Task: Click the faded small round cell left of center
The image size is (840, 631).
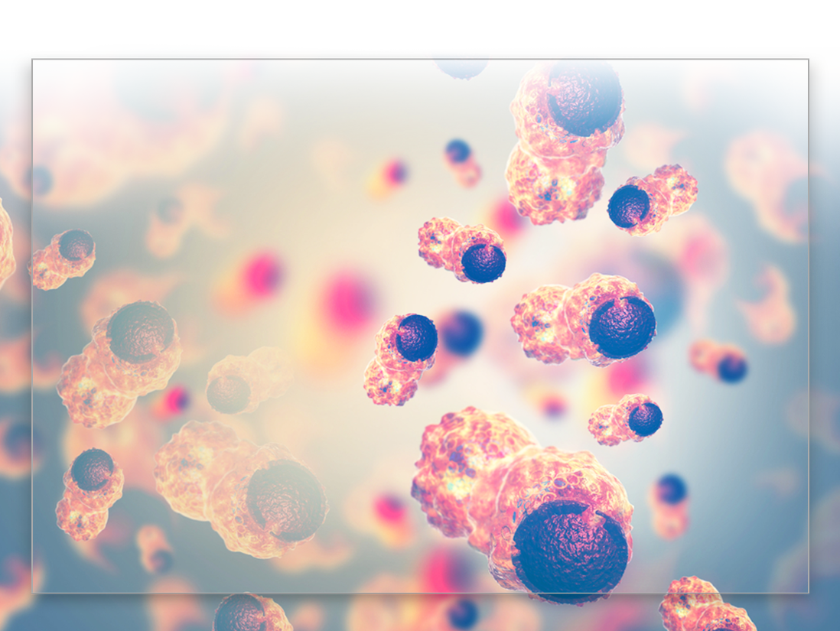Action: (231, 386)
